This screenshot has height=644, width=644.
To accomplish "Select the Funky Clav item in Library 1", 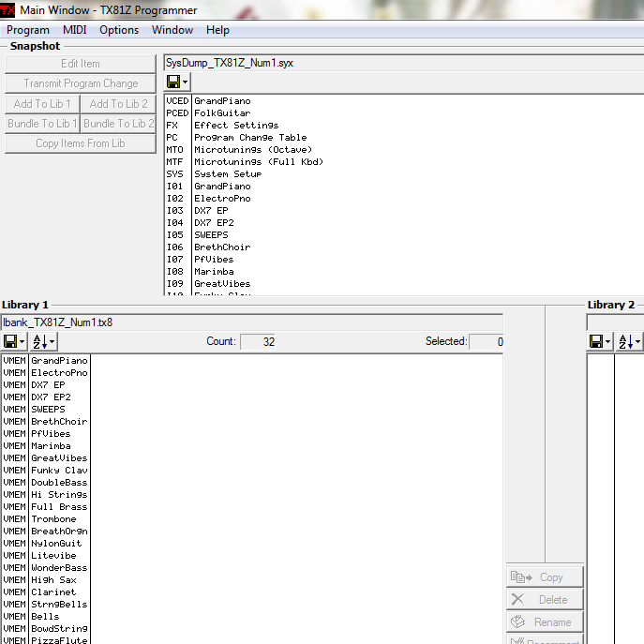I will [x=59, y=471].
